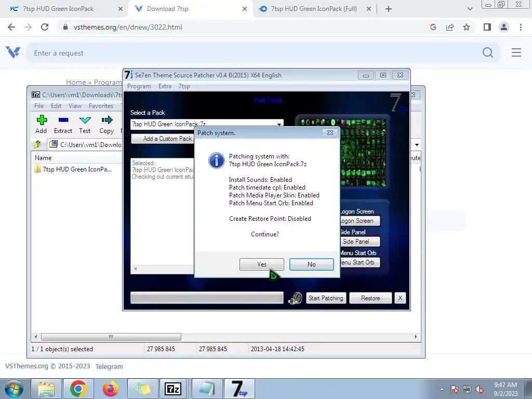Screen dimensions: 532x399
Task: Click the share page icon
Action: tap(450, 27)
